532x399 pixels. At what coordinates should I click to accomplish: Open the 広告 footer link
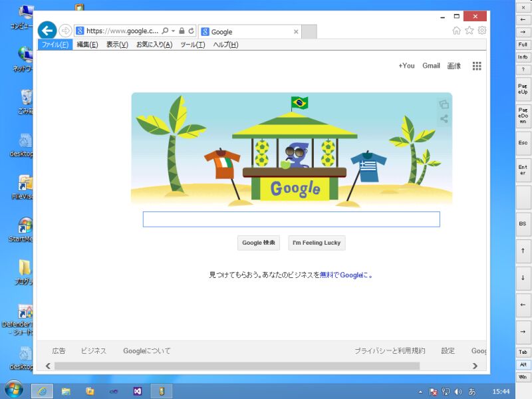[x=59, y=351]
